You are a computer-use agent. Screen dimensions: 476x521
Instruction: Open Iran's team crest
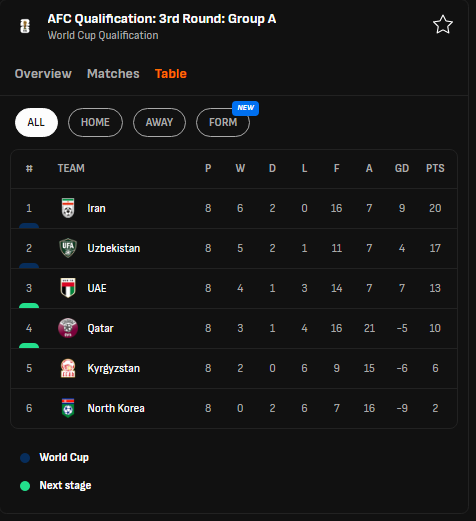[x=68, y=208]
